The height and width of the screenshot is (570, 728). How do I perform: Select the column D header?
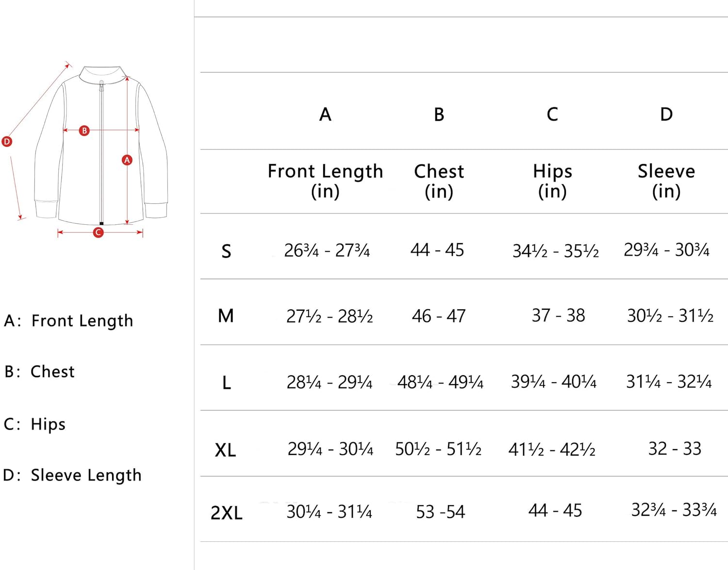click(x=666, y=115)
